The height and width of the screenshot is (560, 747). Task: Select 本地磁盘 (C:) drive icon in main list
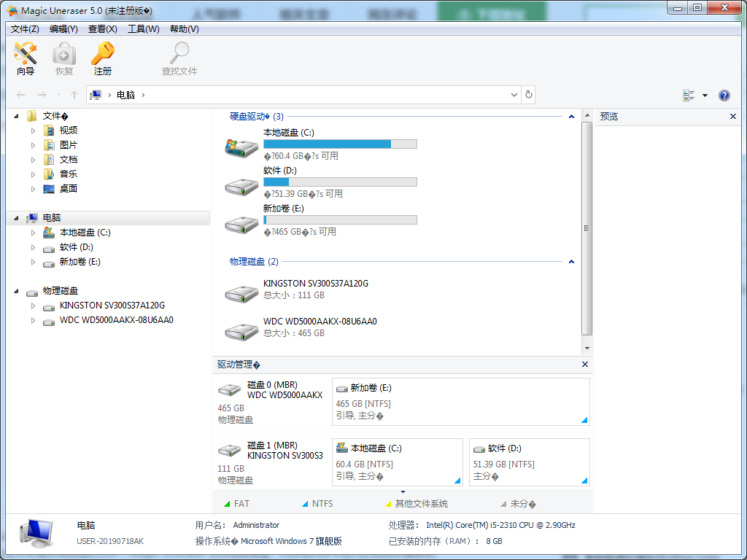coord(241,147)
